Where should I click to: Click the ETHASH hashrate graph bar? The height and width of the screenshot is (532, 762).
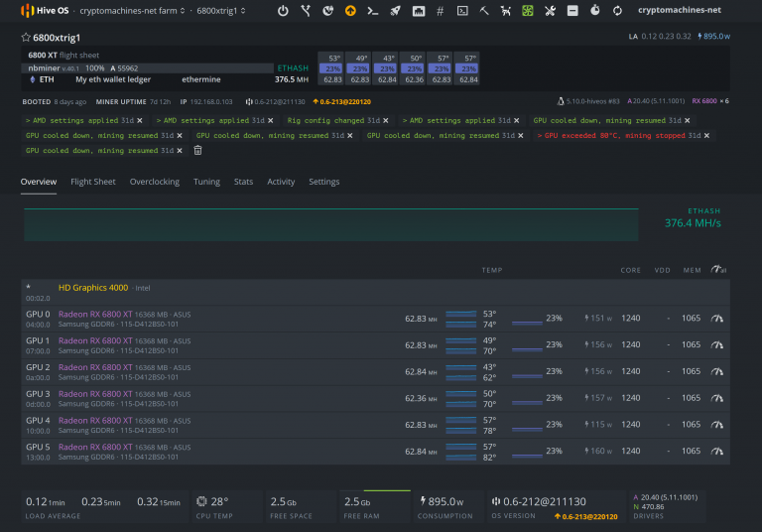click(x=332, y=224)
